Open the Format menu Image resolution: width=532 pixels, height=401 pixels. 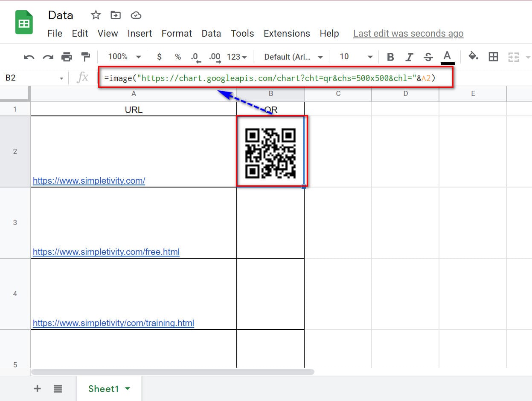coord(177,33)
